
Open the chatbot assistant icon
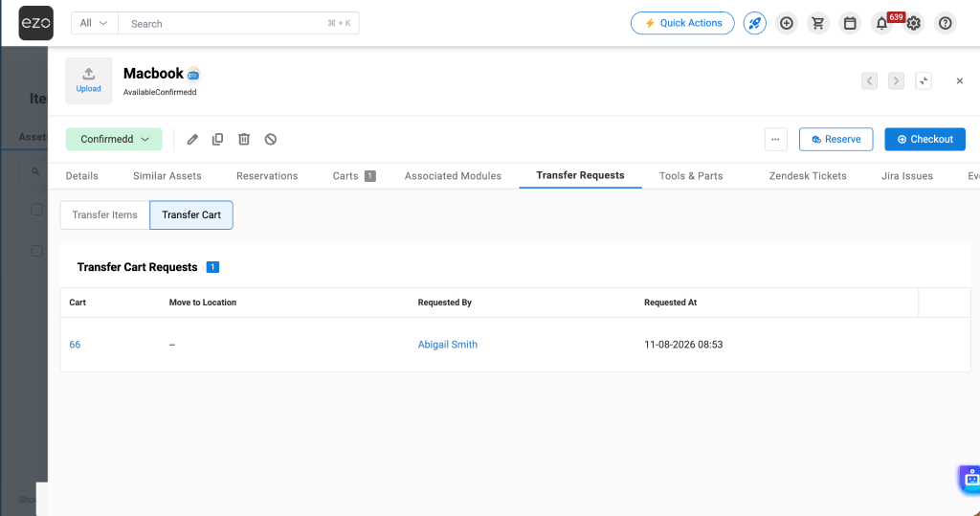[x=970, y=480]
